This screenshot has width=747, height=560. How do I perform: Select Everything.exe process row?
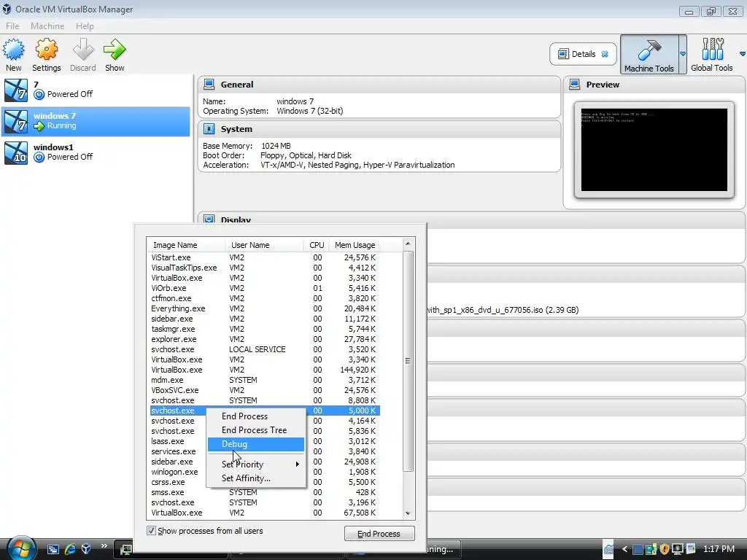click(265, 308)
